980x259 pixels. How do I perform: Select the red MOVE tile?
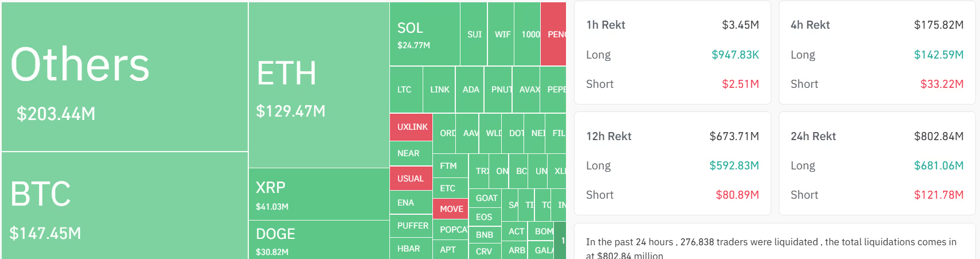[451, 209]
